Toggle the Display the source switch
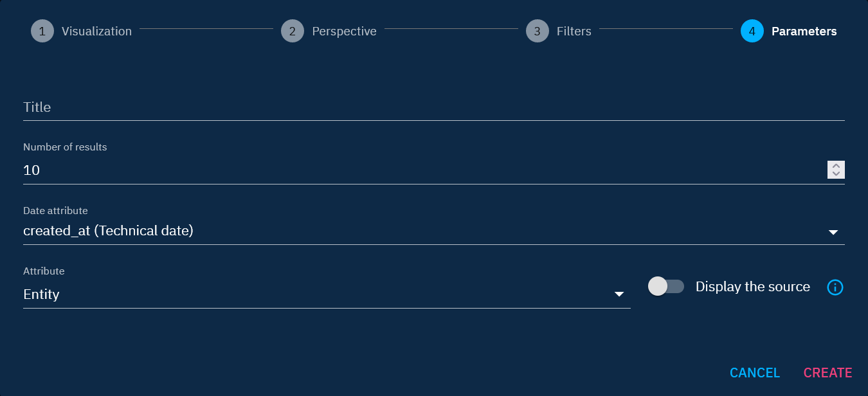Screen dimensions: 868x396 click(665, 287)
